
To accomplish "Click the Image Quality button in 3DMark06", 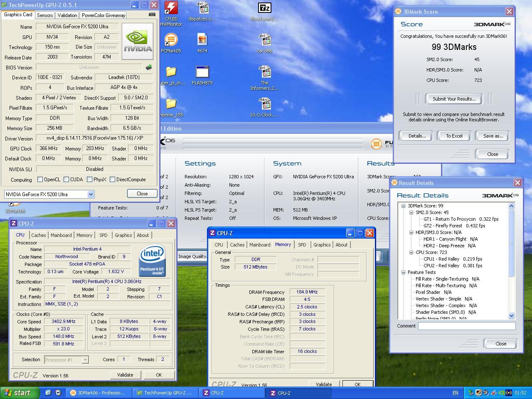I will tap(192, 256).
